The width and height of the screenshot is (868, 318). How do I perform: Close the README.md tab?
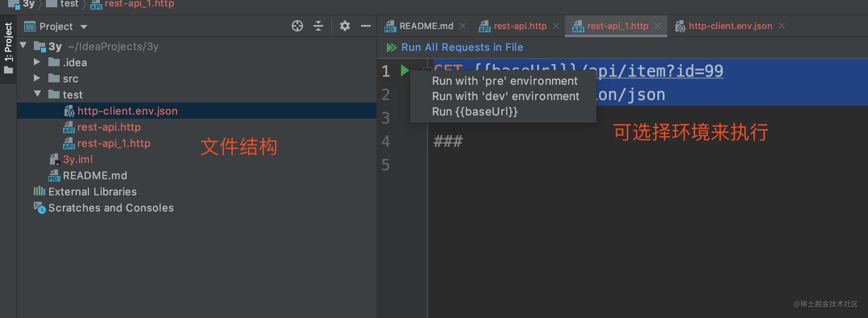(463, 26)
